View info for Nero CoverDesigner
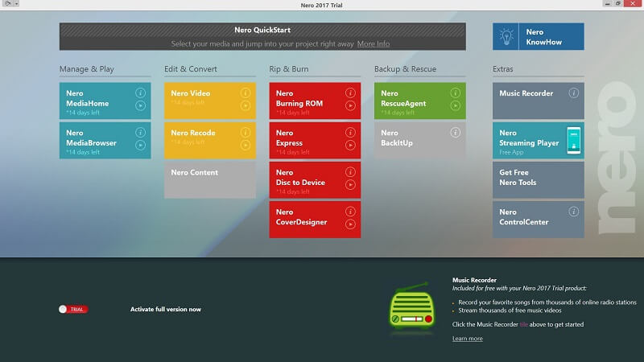 (x=350, y=212)
